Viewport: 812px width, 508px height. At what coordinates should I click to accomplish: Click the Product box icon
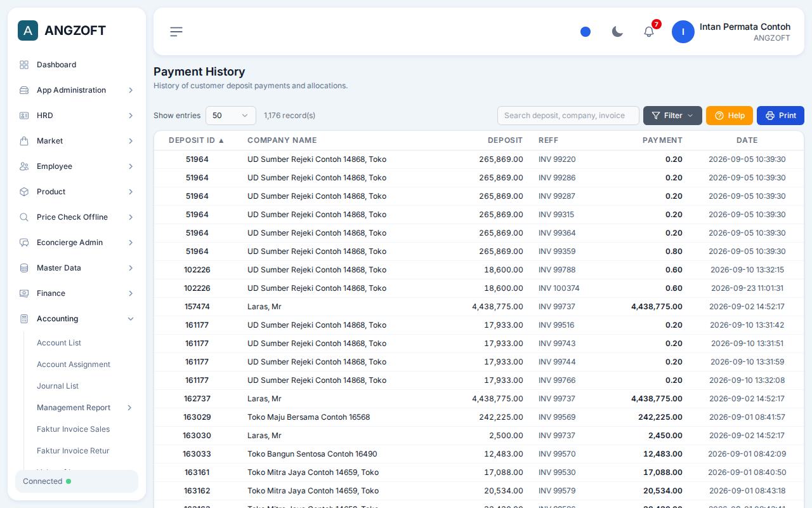point(24,192)
